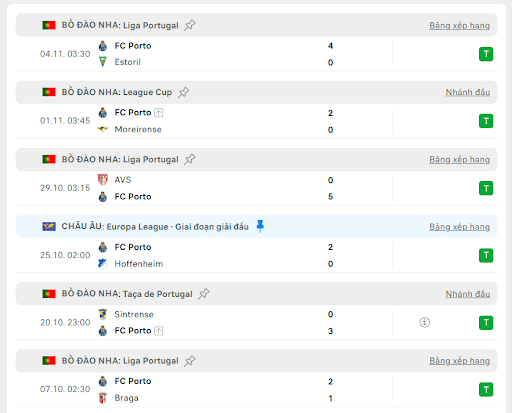The height and width of the screenshot is (413, 512).
Task: Open Nhánh đấu link for League Cup
Action: pyautogui.click(x=468, y=92)
